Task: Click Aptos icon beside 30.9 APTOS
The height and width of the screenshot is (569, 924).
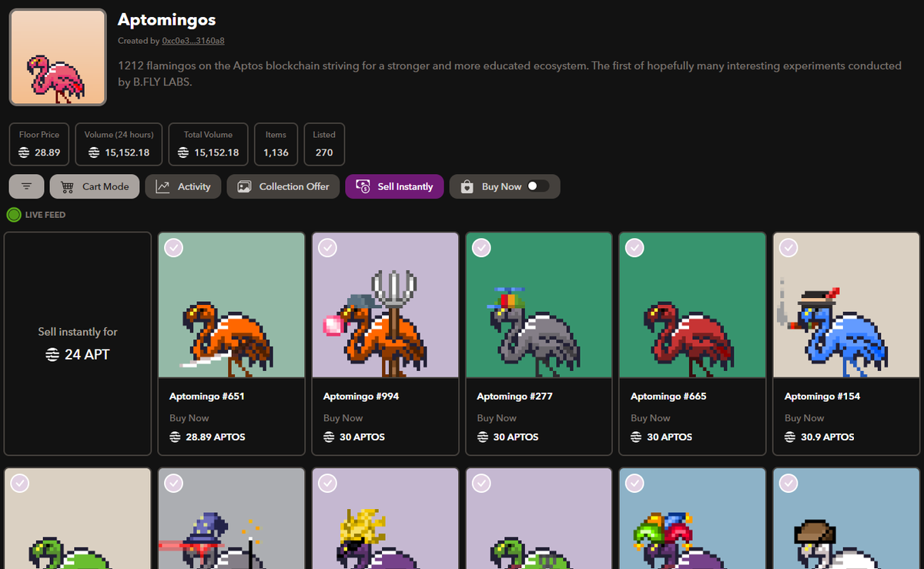Action: pyautogui.click(x=791, y=437)
